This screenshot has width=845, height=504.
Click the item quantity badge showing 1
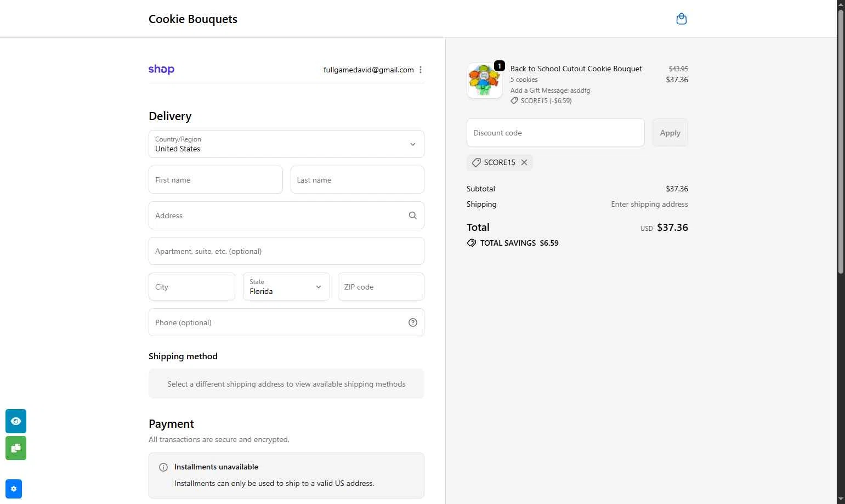pyautogui.click(x=499, y=66)
